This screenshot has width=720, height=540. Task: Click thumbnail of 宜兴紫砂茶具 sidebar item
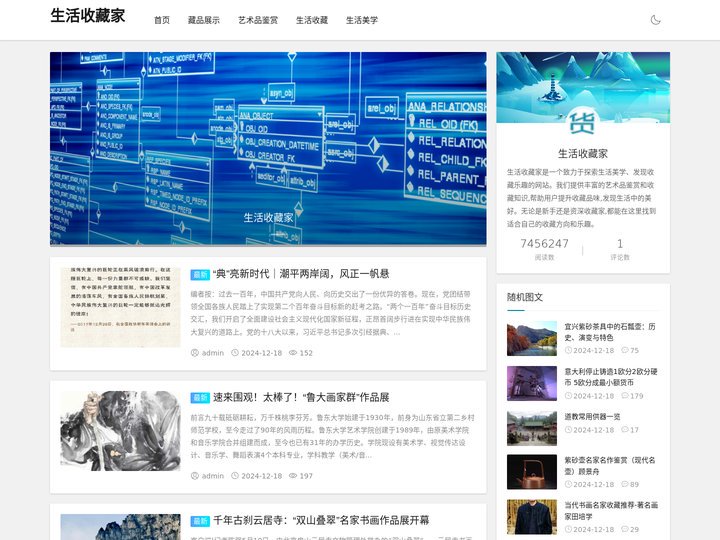point(532,338)
